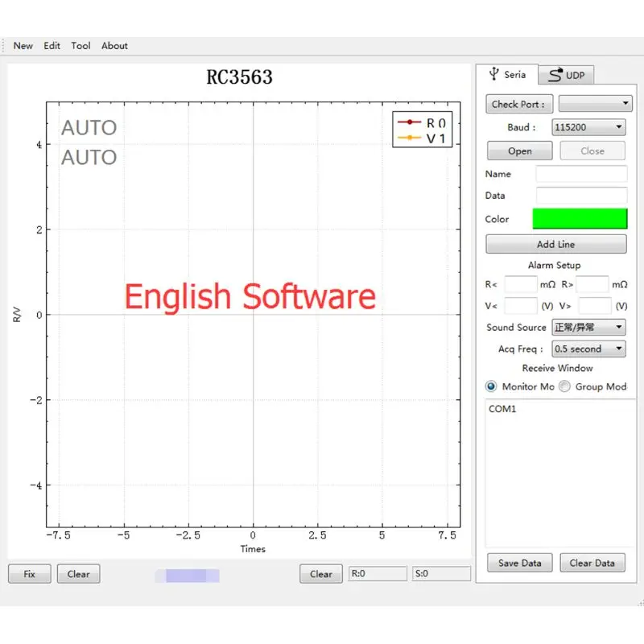Select the Serial tab
644x644 pixels.
coord(507,75)
